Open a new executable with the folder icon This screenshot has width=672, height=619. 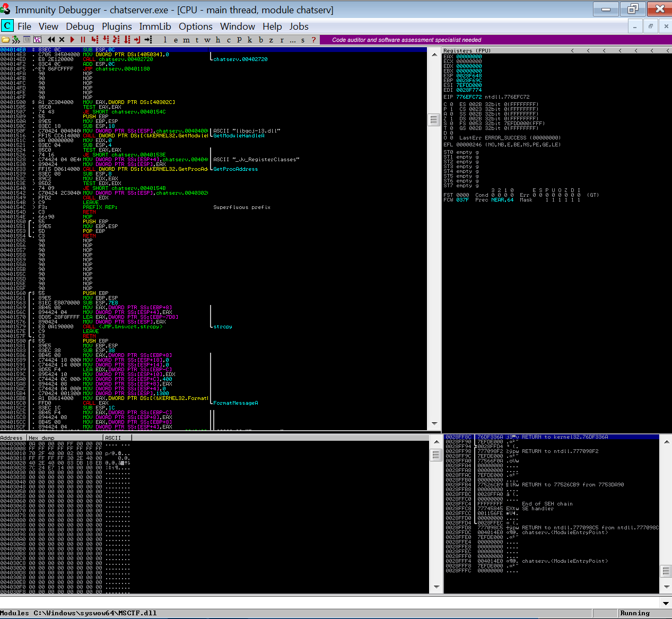click(x=5, y=39)
